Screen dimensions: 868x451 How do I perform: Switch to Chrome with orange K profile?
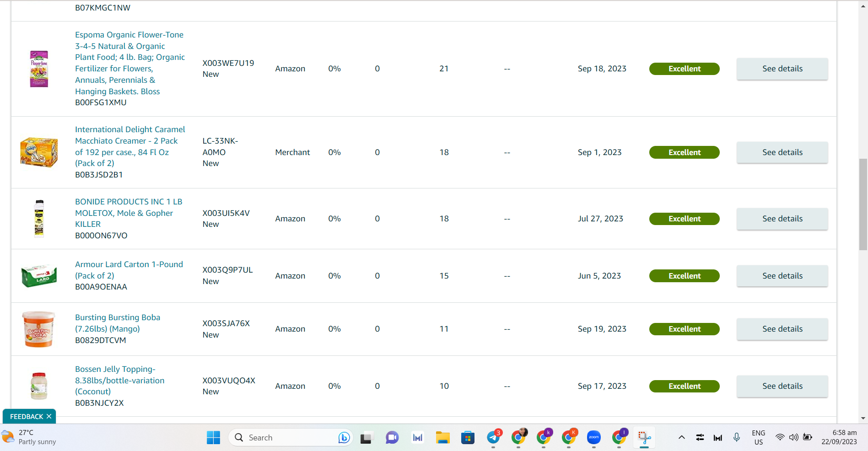pyautogui.click(x=569, y=438)
